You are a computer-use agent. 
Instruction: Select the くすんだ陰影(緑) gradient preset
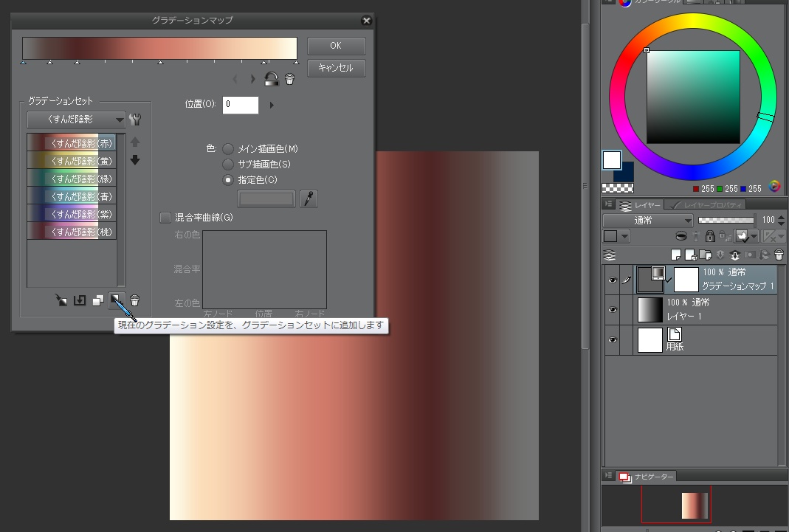pos(72,179)
